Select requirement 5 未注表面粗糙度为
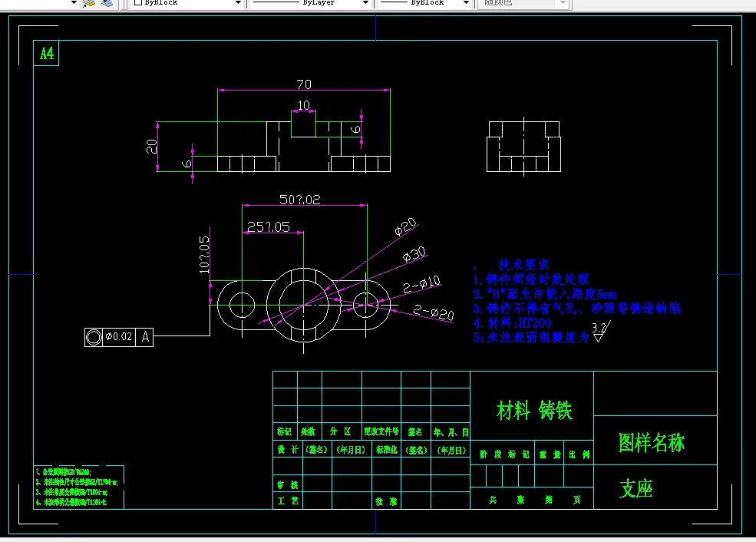The width and height of the screenshot is (756, 542). [531, 337]
